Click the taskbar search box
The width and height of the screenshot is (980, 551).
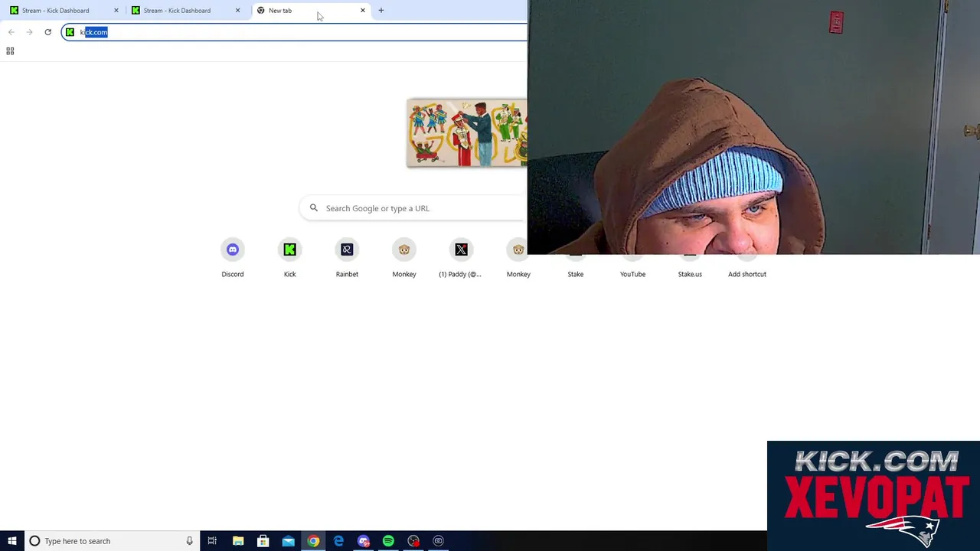coord(112,541)
